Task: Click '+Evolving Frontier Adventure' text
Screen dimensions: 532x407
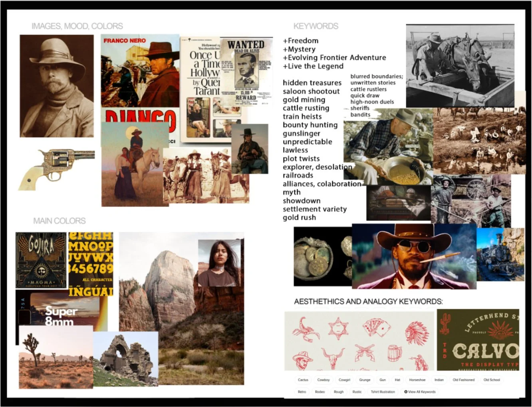Action: tap(334, 57)
